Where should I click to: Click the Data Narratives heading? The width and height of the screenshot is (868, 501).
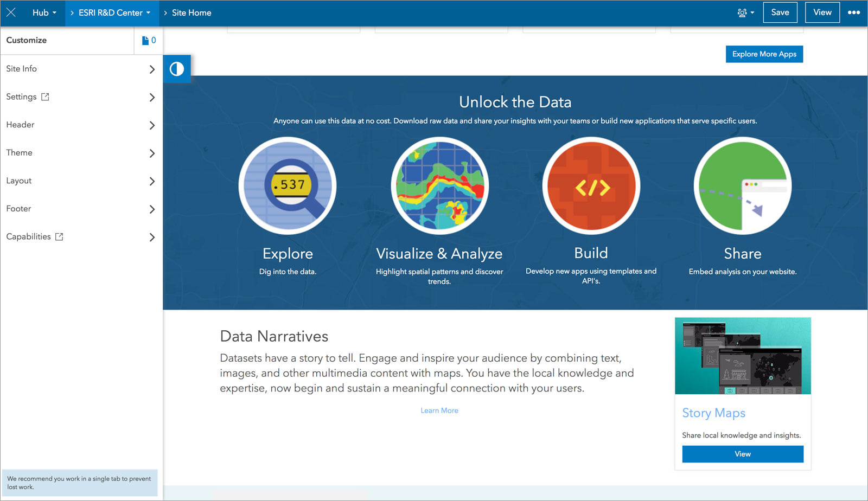click(274, 336)
